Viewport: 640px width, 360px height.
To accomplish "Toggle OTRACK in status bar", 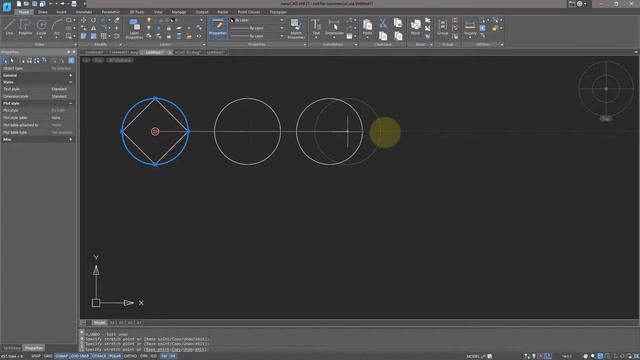I will pos(99,356).
